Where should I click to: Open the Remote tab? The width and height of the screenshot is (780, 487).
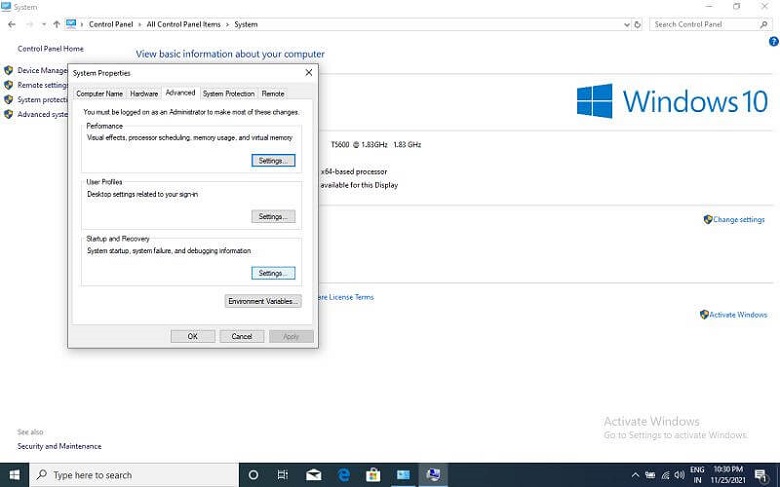(x=273, y=94)
